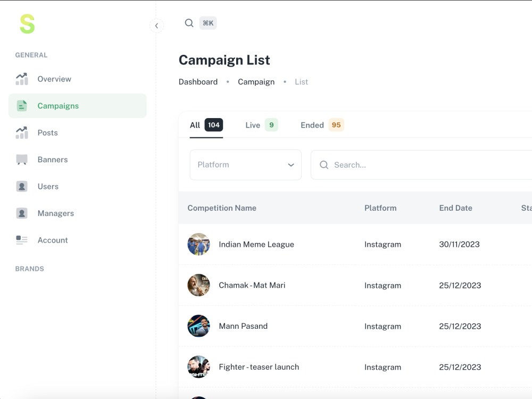Click the Campaign List heading
This screenshot has height=399, width=532.
point(225,60)
